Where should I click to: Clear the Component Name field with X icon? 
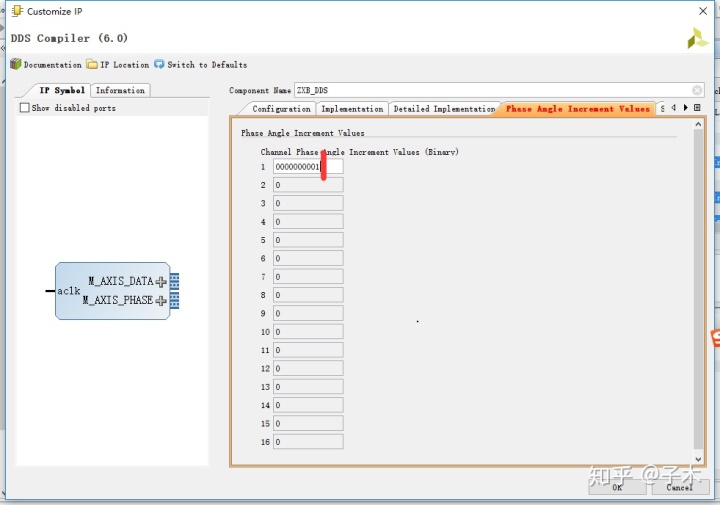[x=697, y=90]
